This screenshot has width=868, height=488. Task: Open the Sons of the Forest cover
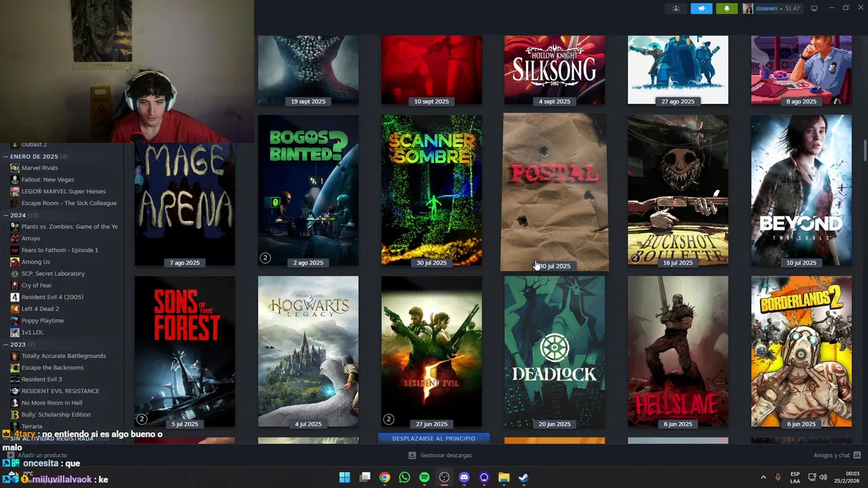(184, 352)
